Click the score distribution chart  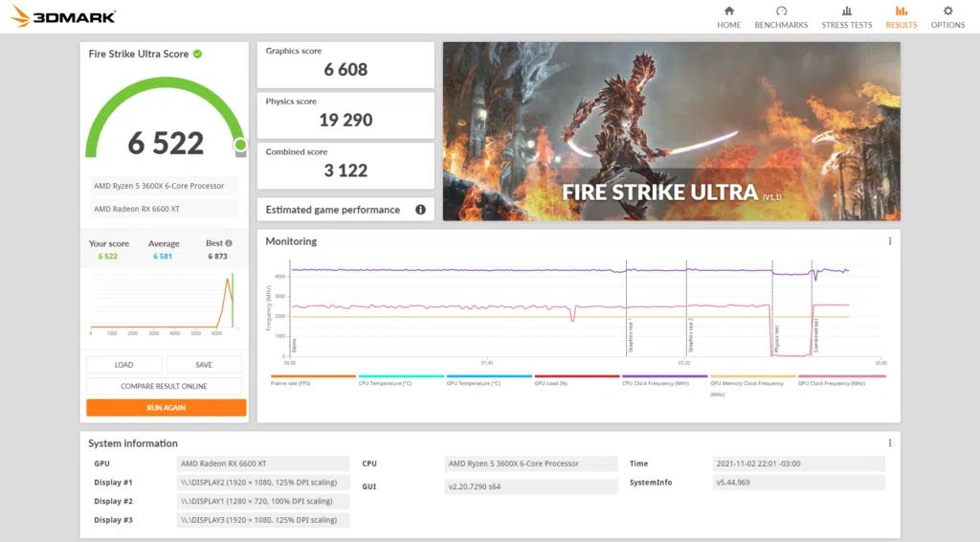click(164, 303)
